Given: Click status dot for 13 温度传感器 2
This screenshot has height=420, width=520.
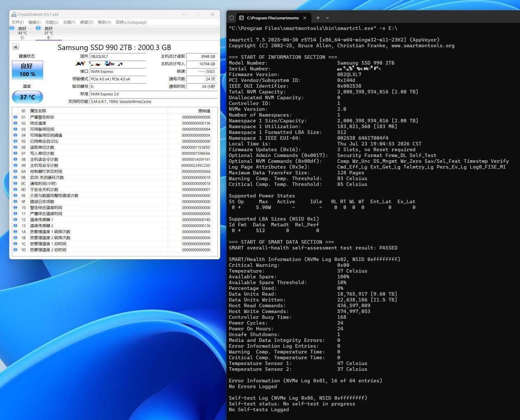Looking at the screenshot, I should [16, 226].
